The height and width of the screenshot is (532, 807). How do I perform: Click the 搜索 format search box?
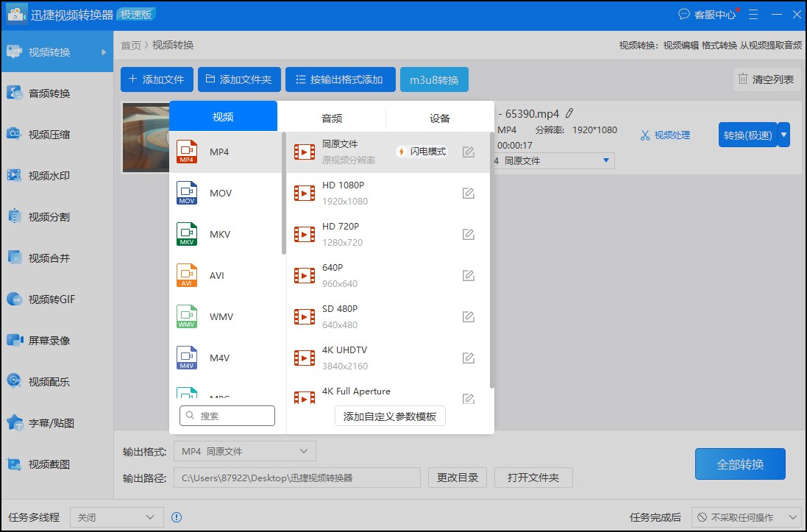(227, 416)
